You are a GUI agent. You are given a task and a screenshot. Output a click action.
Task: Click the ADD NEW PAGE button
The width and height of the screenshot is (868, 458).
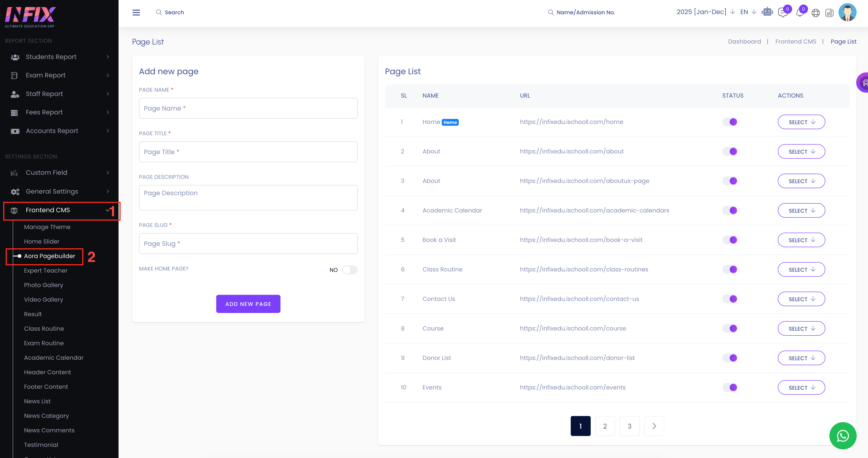point(248,304)
